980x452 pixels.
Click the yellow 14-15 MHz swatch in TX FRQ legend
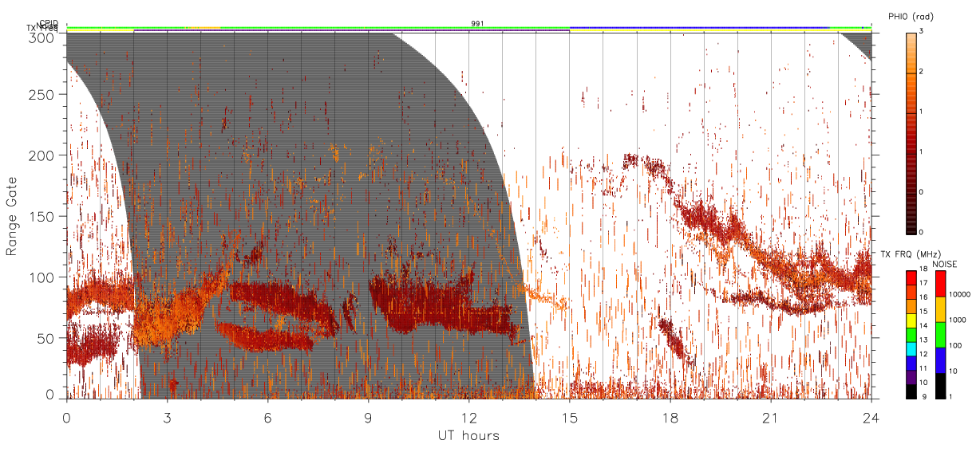911,319
